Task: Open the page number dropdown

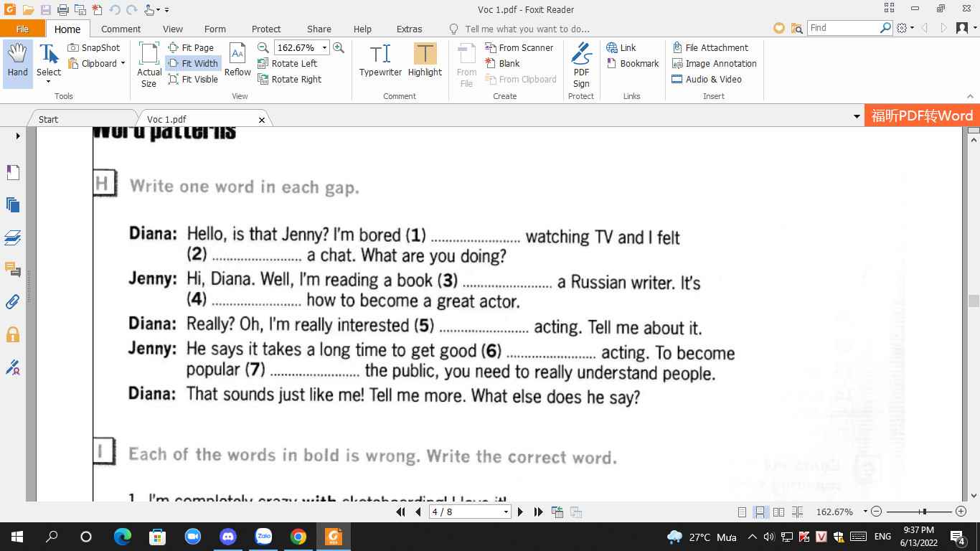Action: pos(506,512)
